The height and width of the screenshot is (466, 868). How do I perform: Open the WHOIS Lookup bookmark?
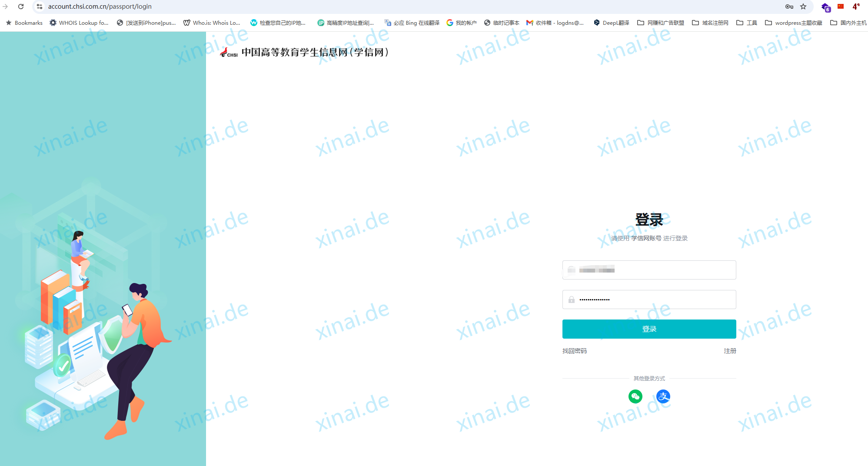[79, 23]
